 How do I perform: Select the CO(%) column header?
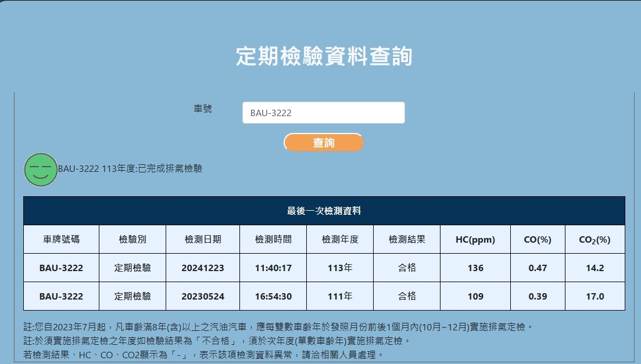[538, 239]
